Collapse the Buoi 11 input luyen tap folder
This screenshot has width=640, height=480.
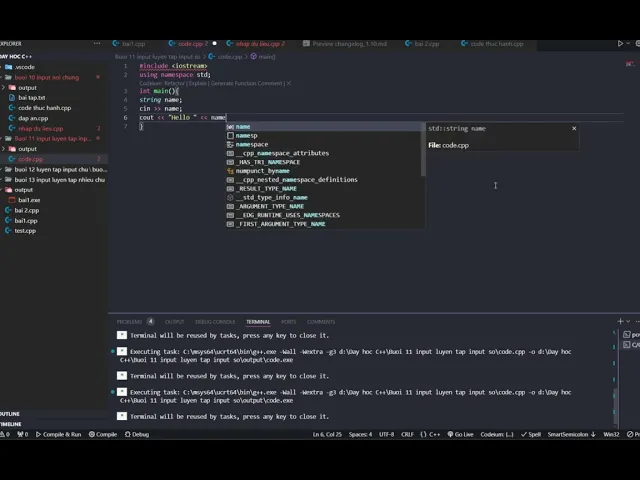coord(54,139)
